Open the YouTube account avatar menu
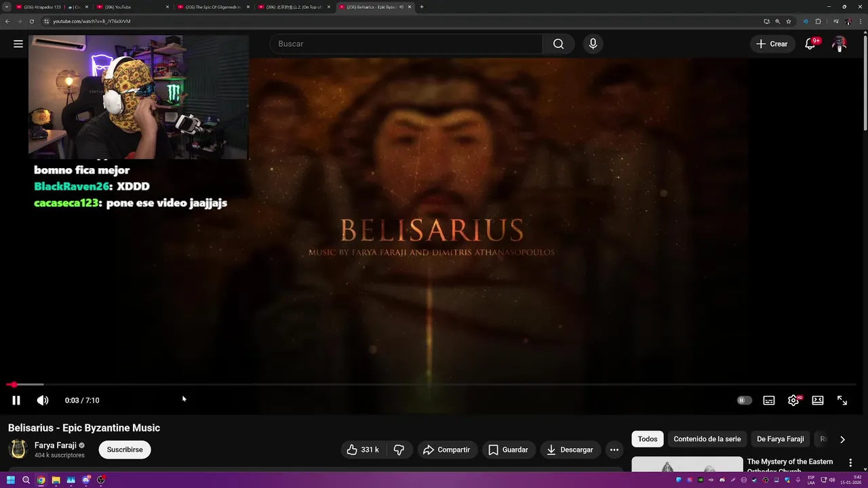The image size is (868, 488). click(x=840, y=43)
